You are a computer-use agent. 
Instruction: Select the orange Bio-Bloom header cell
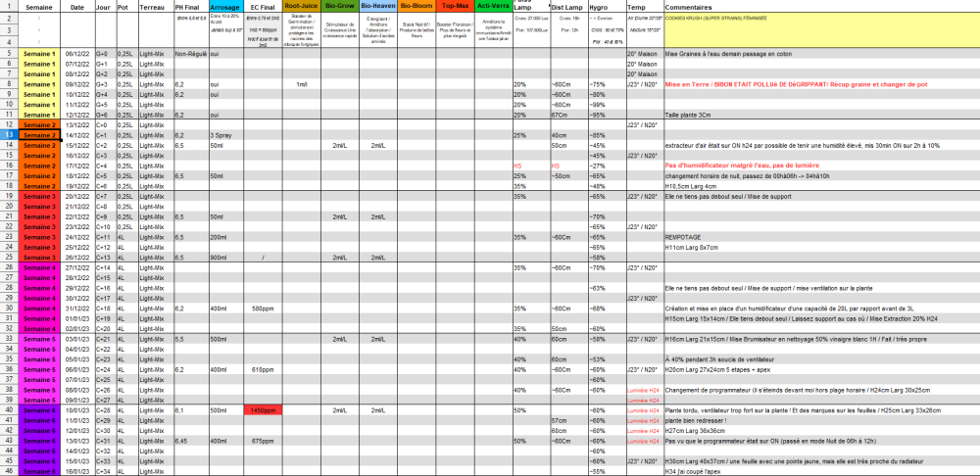click(x=416, y=7)
